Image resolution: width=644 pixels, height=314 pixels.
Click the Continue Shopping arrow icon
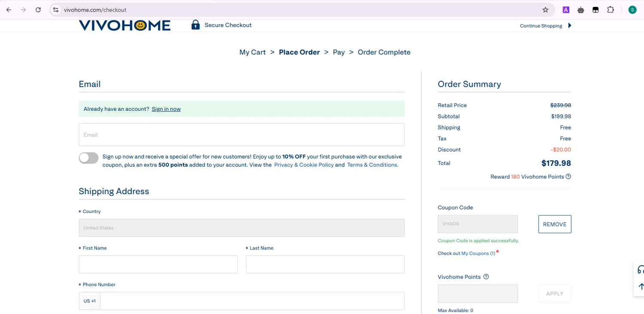pos(570,26)
